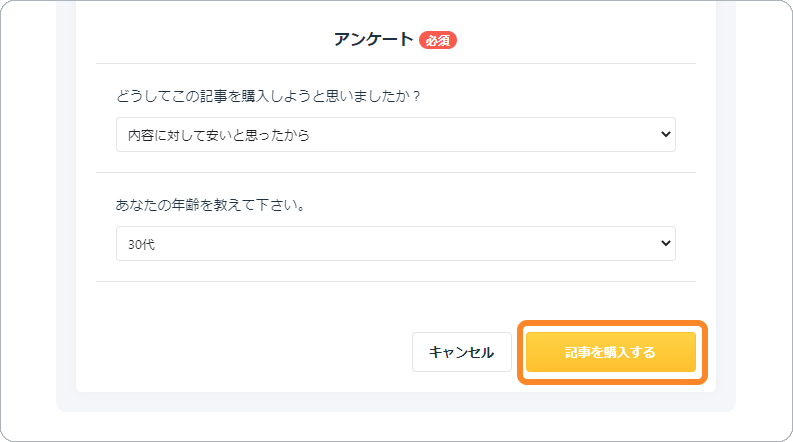Select the 30代 value in age field

click(x=141, y=244)
